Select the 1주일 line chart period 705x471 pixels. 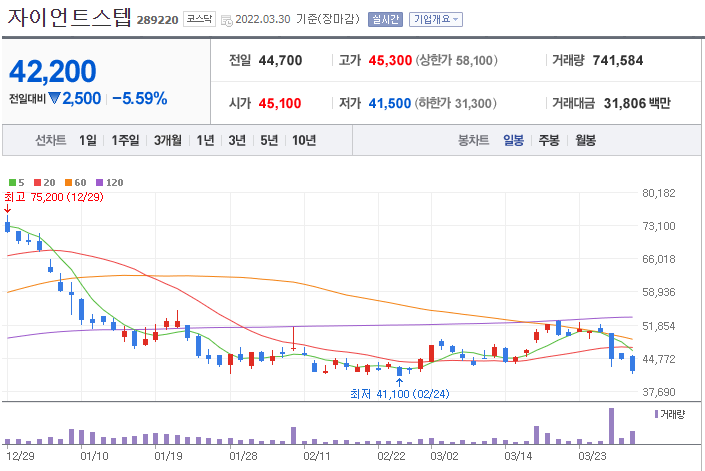125,140
